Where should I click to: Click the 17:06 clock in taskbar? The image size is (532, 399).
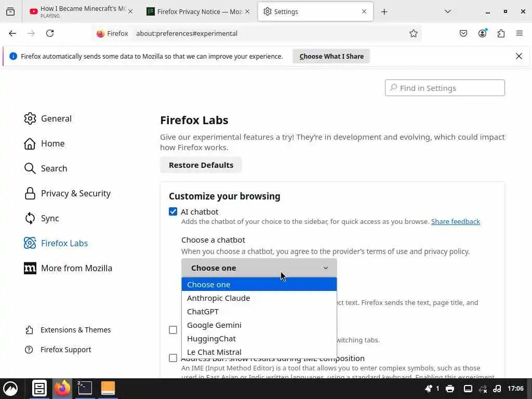click(515, 389)
